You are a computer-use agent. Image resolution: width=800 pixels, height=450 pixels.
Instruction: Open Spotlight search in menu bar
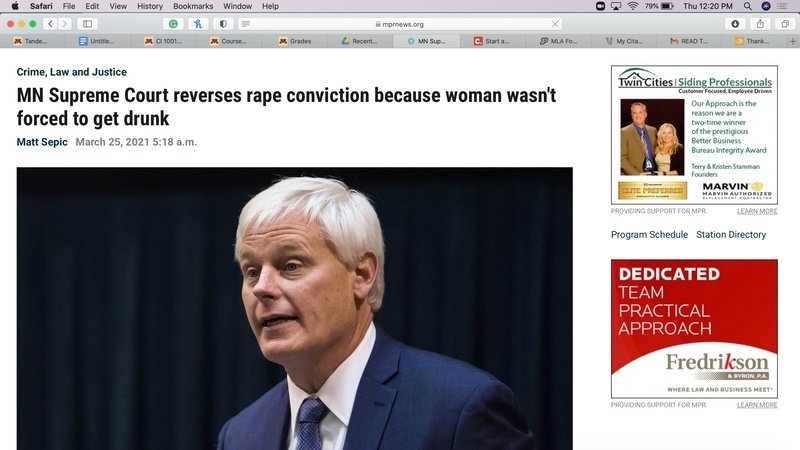[747, 6]
